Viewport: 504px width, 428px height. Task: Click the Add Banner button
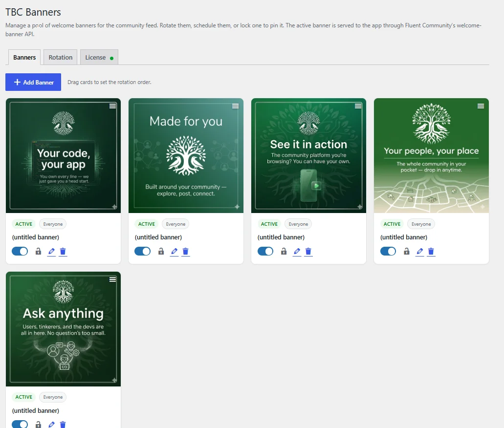pos(33,82)
